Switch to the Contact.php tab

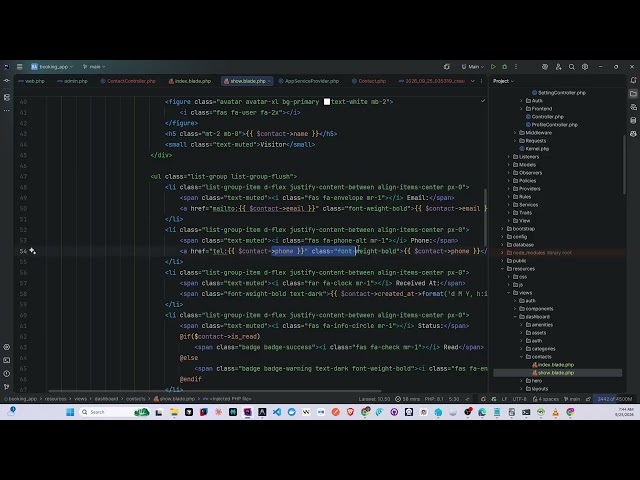tap(369, 81)
